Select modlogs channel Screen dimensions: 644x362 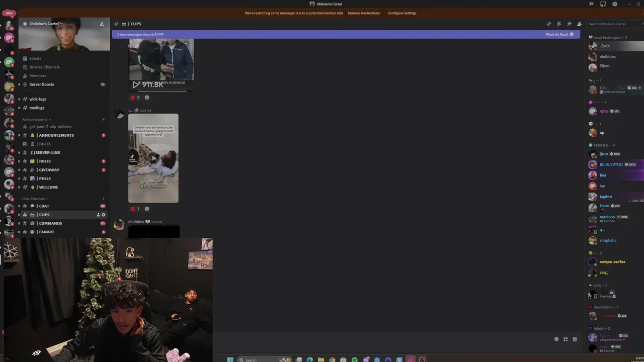(x=37, y=108)
